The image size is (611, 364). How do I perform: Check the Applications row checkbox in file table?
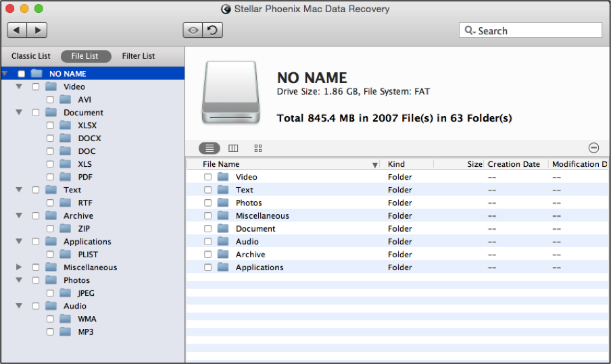coord(207,267)
